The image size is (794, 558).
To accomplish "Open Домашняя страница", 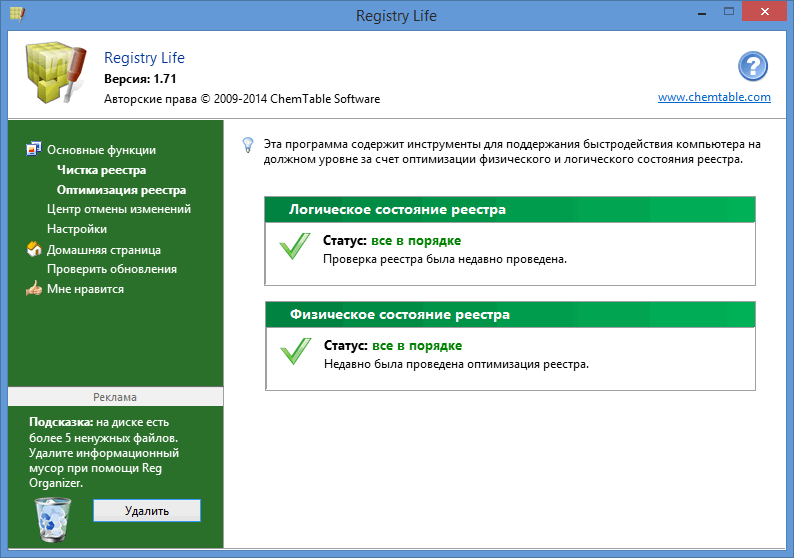I will 104,250.
